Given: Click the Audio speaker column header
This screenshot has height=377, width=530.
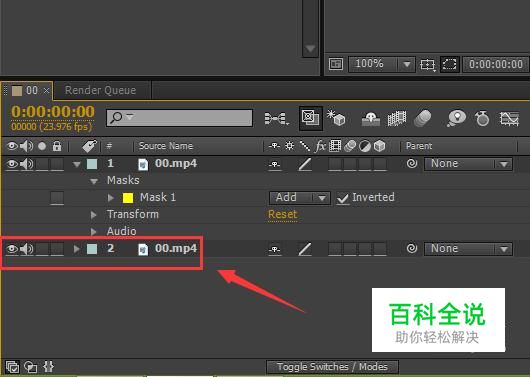Looking at the screenshot, I should click(x=26, y=146).
